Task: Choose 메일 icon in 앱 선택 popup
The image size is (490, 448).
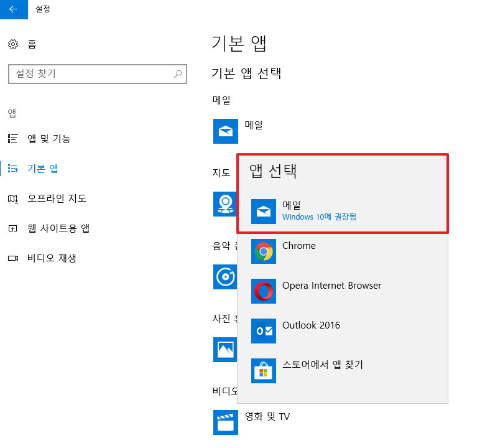Action: pyautogui.click(x=264, y=212)
